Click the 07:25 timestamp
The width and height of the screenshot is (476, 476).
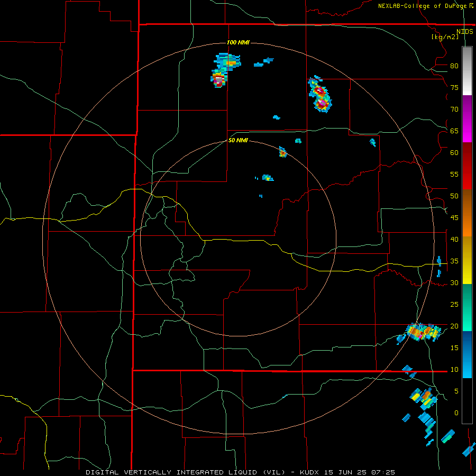point(383,472)
